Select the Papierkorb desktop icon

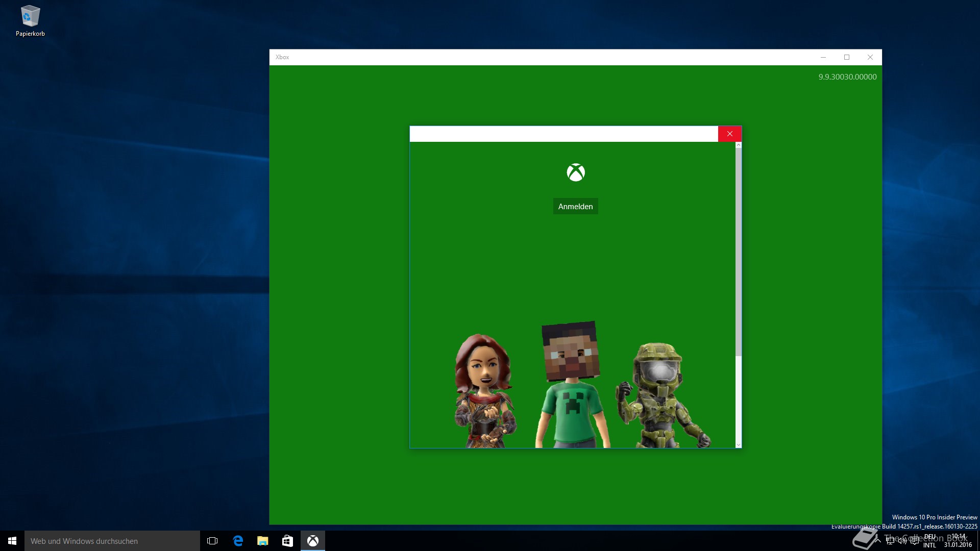tap(30, 21)
